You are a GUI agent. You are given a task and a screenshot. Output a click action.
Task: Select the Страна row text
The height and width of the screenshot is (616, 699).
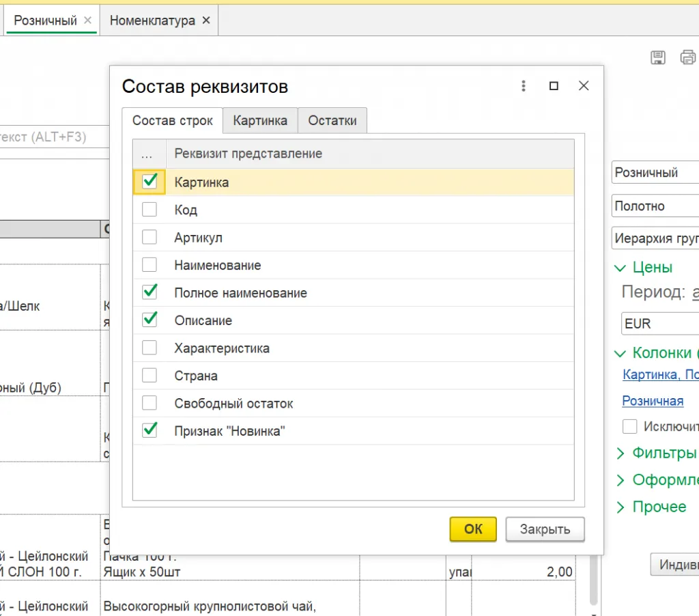click(x=196, y=376)
